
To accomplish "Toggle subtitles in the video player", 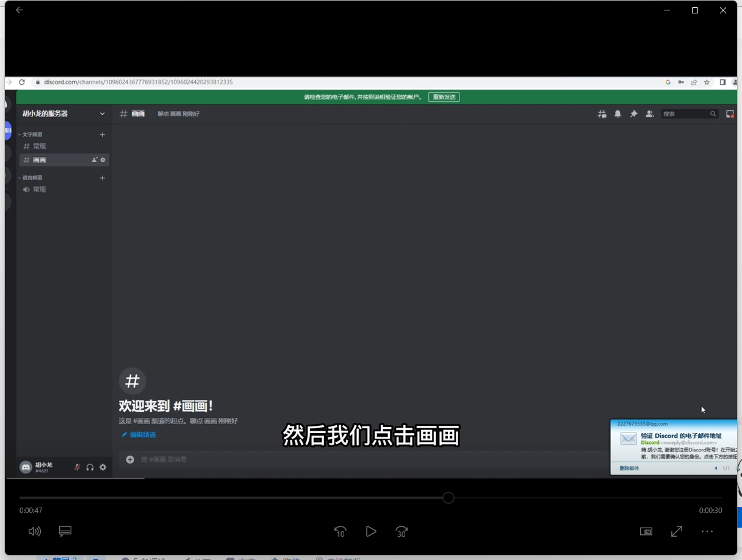I will coord(65,531).
